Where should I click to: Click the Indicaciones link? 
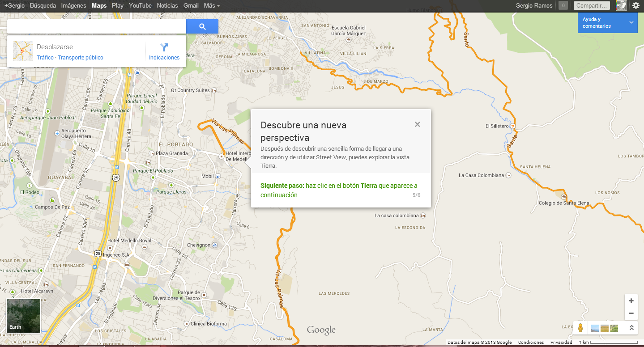pos(164,58)
